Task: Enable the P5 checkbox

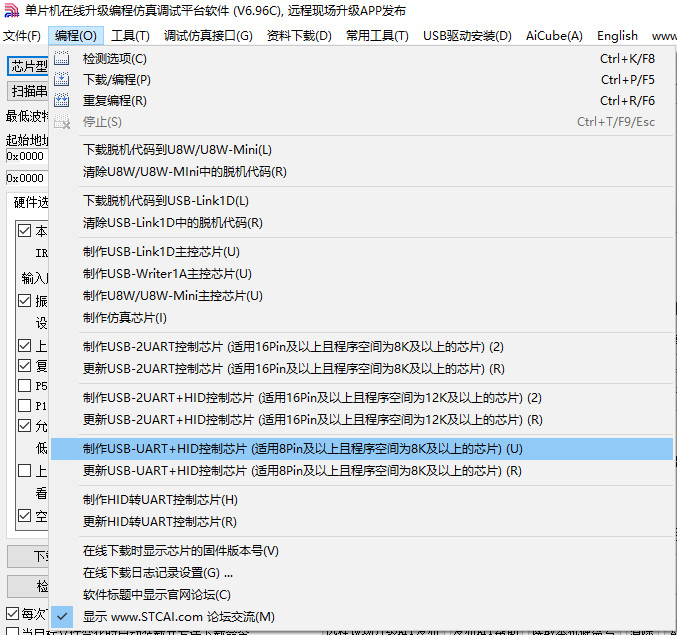Action: point(25,385)
